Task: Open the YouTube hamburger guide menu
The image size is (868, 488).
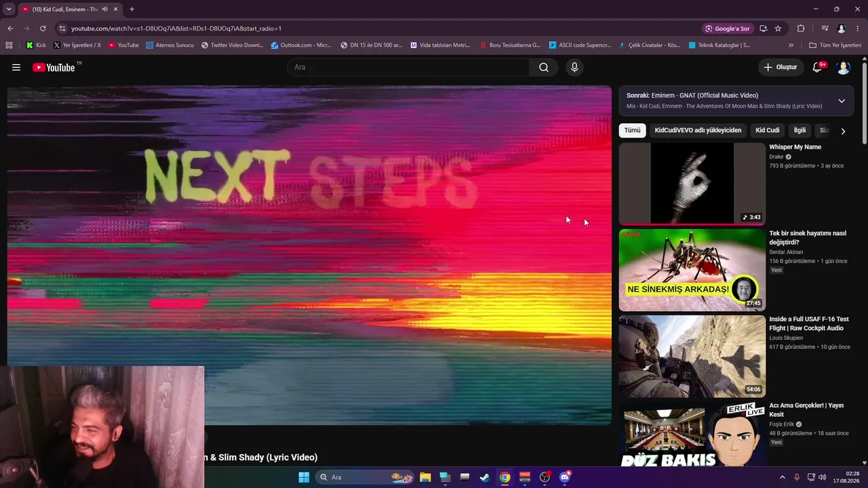Action: [x=16, y=67]
